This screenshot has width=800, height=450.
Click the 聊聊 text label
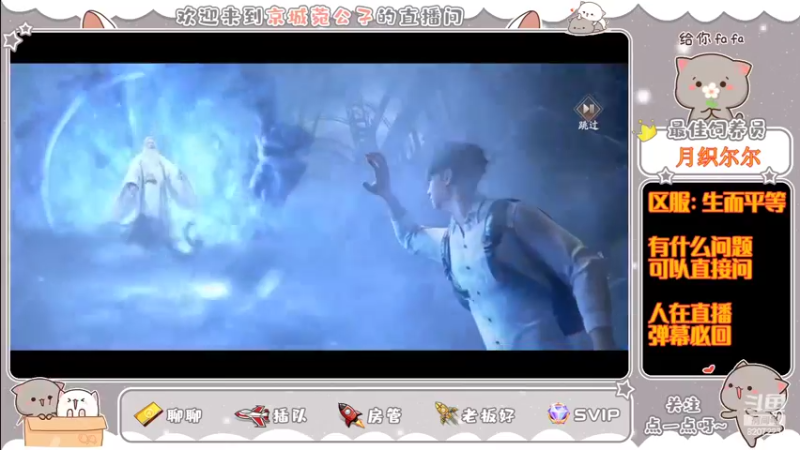184,416
